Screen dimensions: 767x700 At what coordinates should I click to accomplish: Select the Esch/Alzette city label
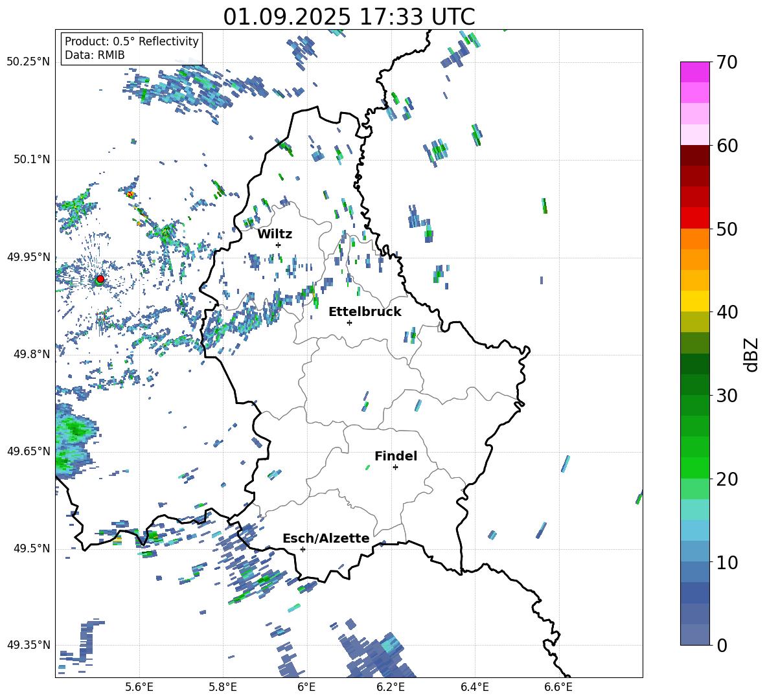tap(326, 538)
